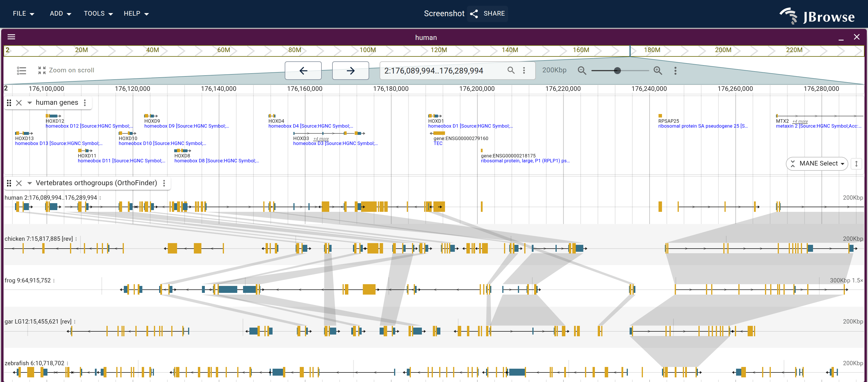Viewport: 868px width, 382px height.
Task: Click HOXD9 gene label
Action: tap(152, 121)
